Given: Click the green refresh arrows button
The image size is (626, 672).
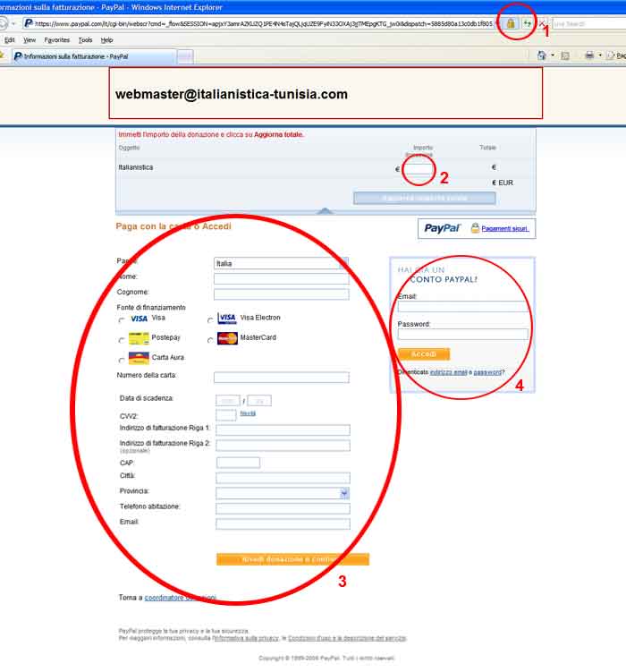Looking at the screenshot, I should tap(528, 23).
